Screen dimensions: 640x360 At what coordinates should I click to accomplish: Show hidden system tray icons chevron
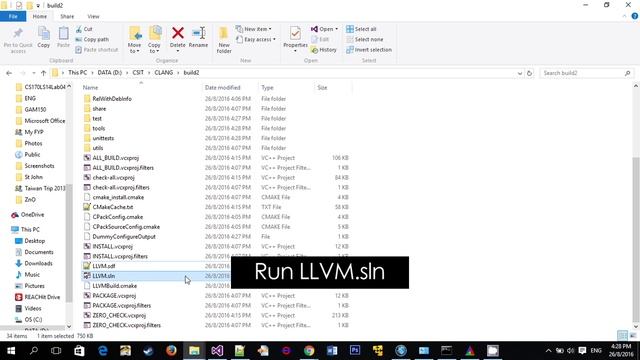coord(548,351)
